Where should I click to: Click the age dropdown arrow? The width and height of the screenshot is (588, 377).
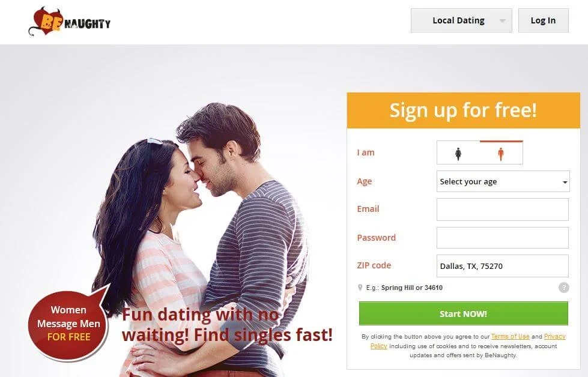coord(565,182)
